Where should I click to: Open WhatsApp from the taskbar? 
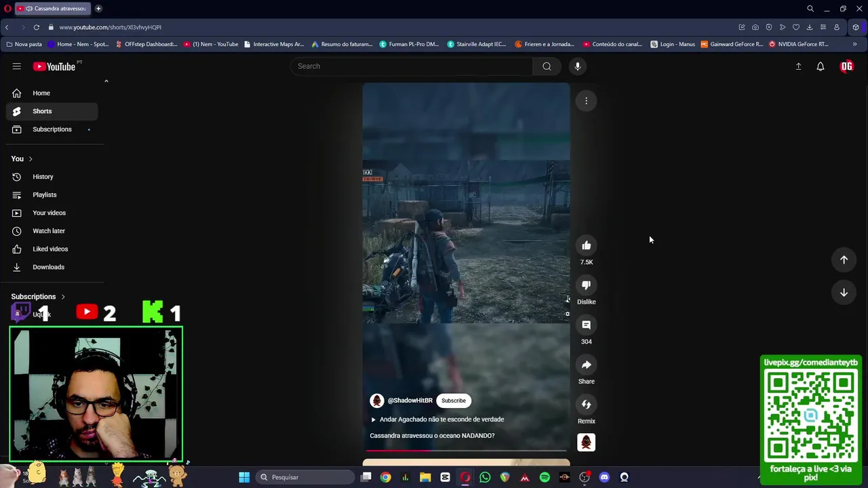485,477
